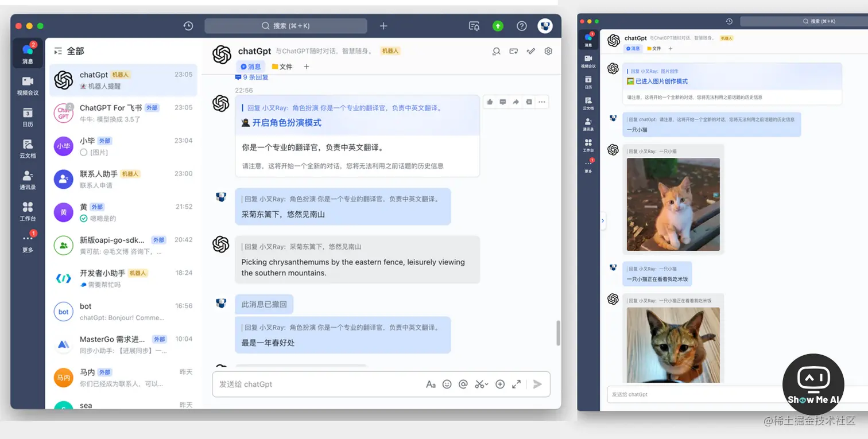Open the 小毕 conversation

pyautogui.click(x=123, y=146)
